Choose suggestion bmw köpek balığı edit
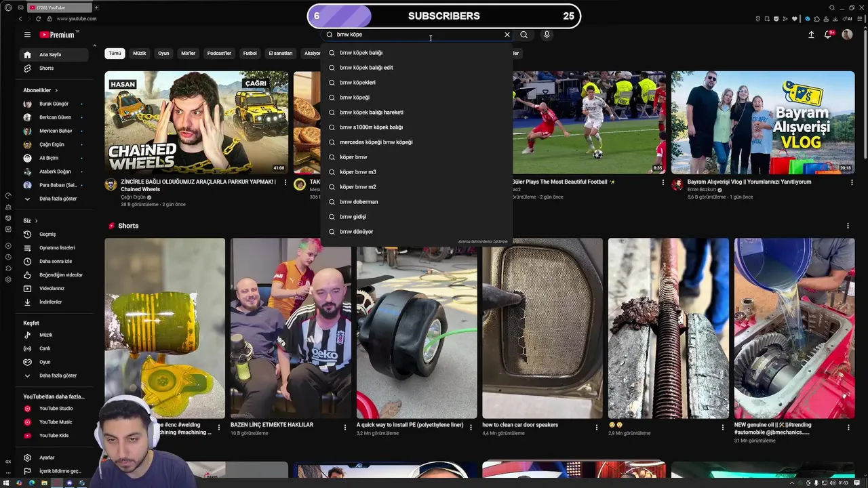The image size is (868, 488). pyautogui.click(x=416, y=68)
